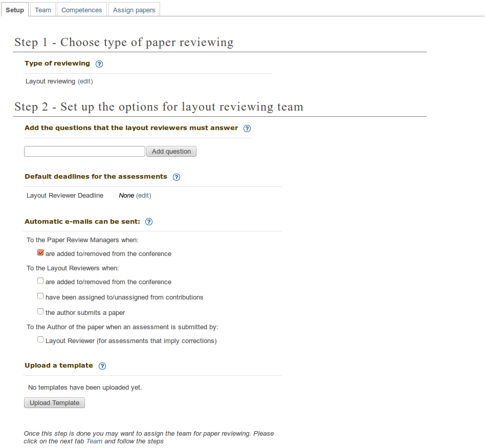Enable email when the author submits a paper
485x448 pixels.
click(x=40, y=312)
